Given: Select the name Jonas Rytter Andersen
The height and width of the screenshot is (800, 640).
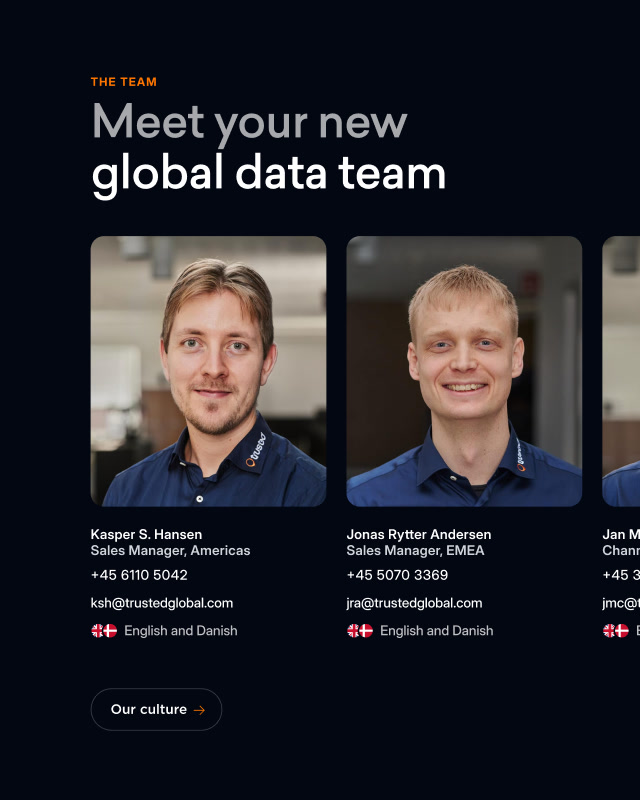Looking at the screenshot, I should pyautogui.click(x=419, y=534).
